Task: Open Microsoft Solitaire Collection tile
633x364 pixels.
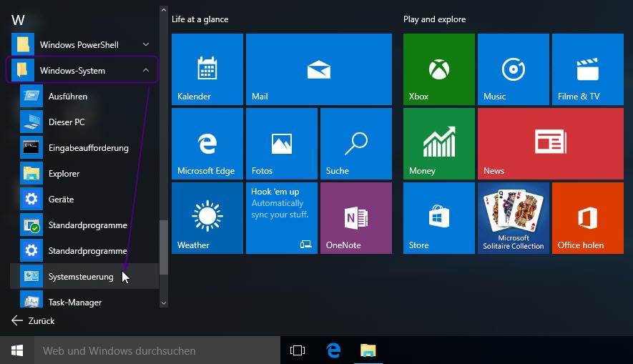Action: tap(513, 218)
